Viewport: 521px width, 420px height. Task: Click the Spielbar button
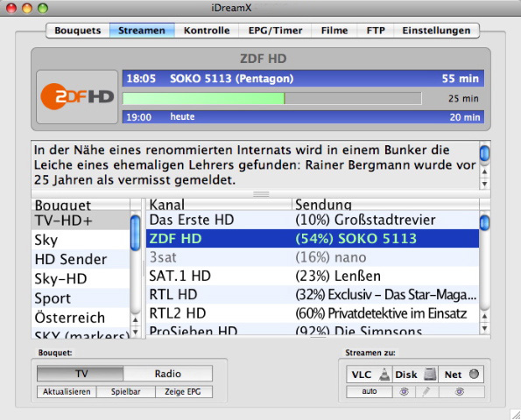[125, 392]
